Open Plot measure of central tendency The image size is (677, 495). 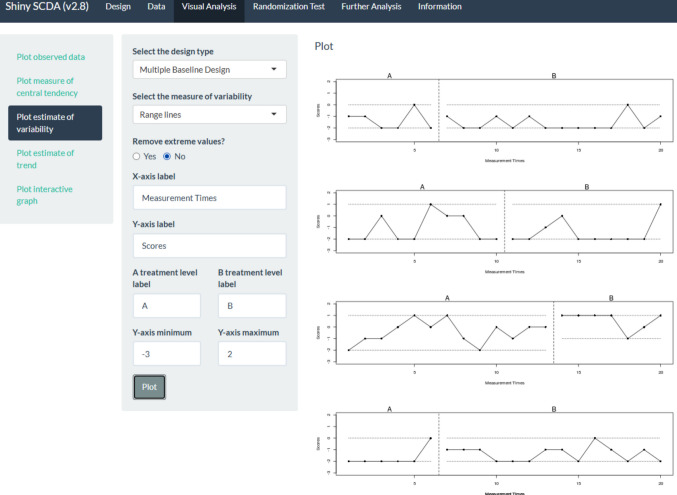(x=47, y=87)
